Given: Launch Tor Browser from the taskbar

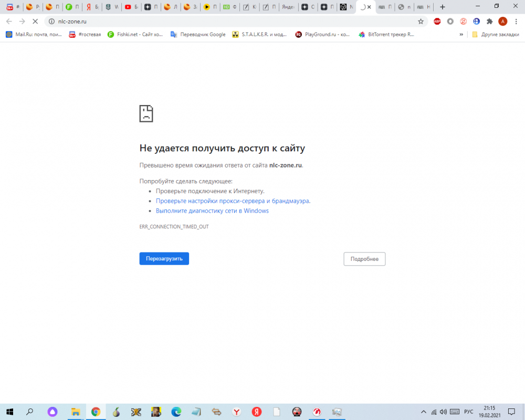Looking at the screenshot, I should [x=115, y=412].
